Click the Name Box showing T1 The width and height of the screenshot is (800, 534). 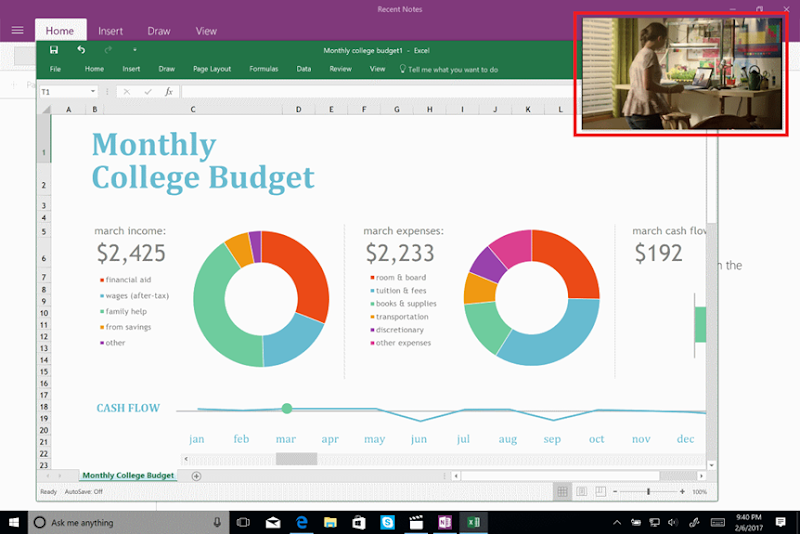pyautogui.click(x=64, y=92)
